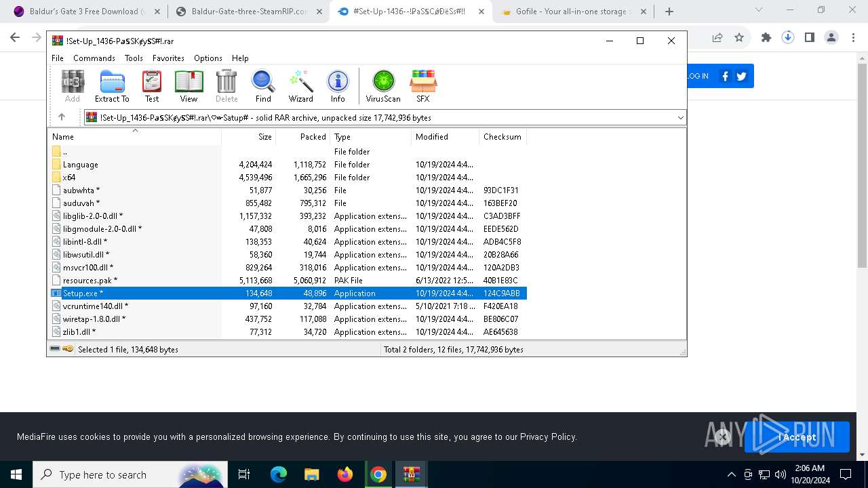868x488 pixels.
Task: Switch to Baldur-Gate-three-SteamRIP tab
Action: pyautogui.click(x=248, y=12)
